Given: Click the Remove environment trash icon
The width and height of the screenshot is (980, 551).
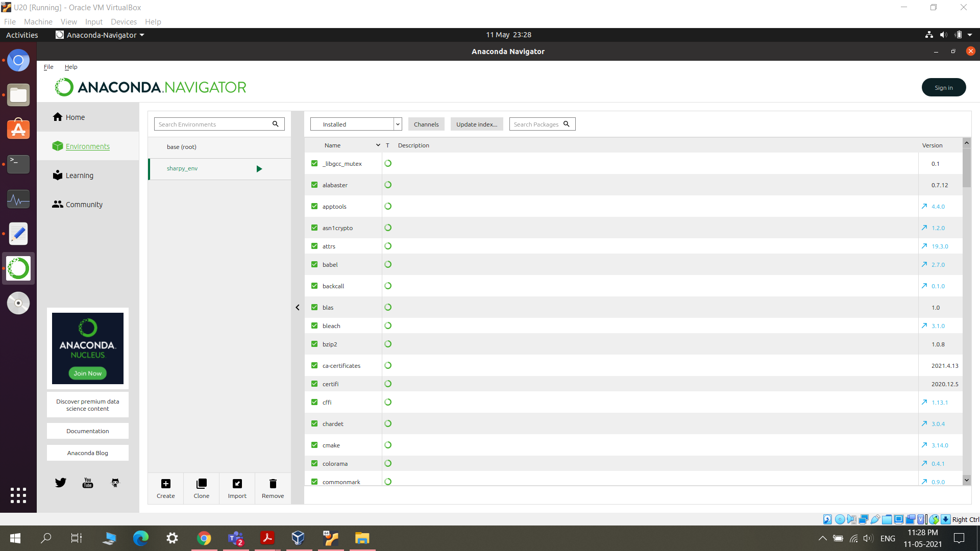Looking at the screenshot, I should click(273, 484).
